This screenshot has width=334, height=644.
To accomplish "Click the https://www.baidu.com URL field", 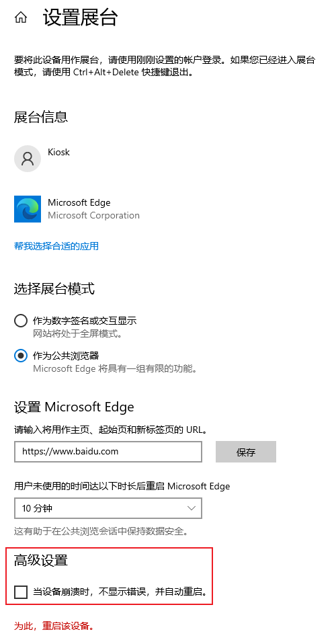I will click(108, 452).
